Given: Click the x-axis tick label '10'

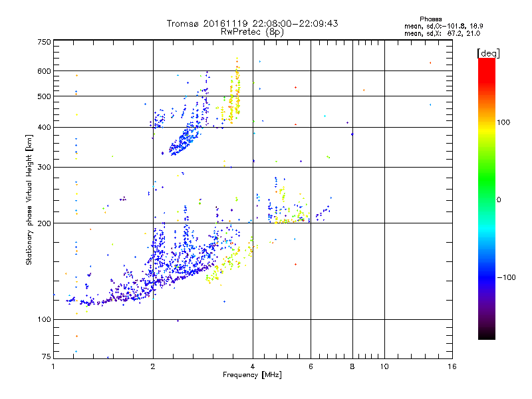Looking at the screenshot, I should pos(384,366).
